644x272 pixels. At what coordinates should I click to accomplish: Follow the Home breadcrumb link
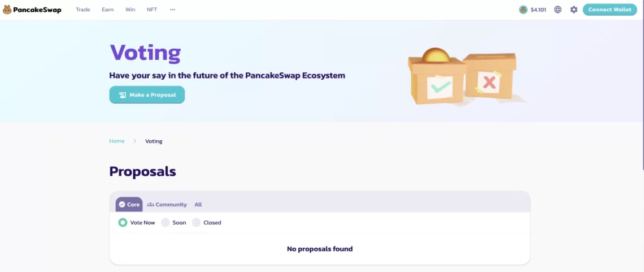click(x=117, y=141)
